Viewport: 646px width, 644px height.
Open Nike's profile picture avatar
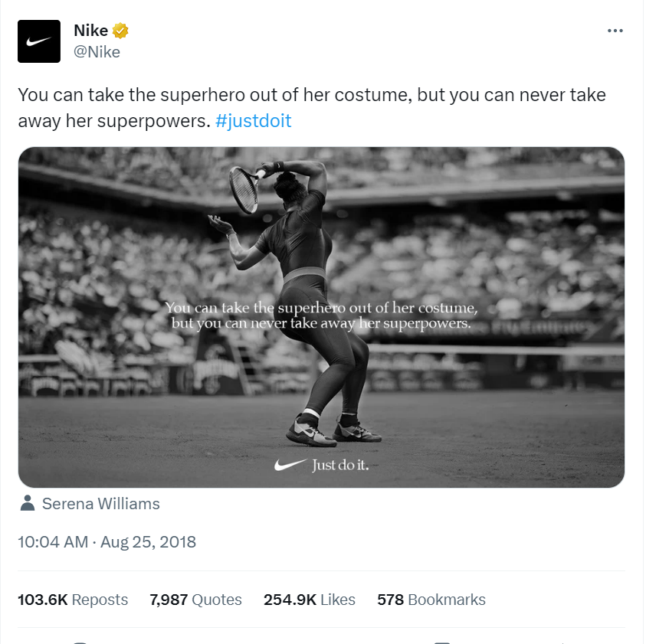[x=38, y=41]
